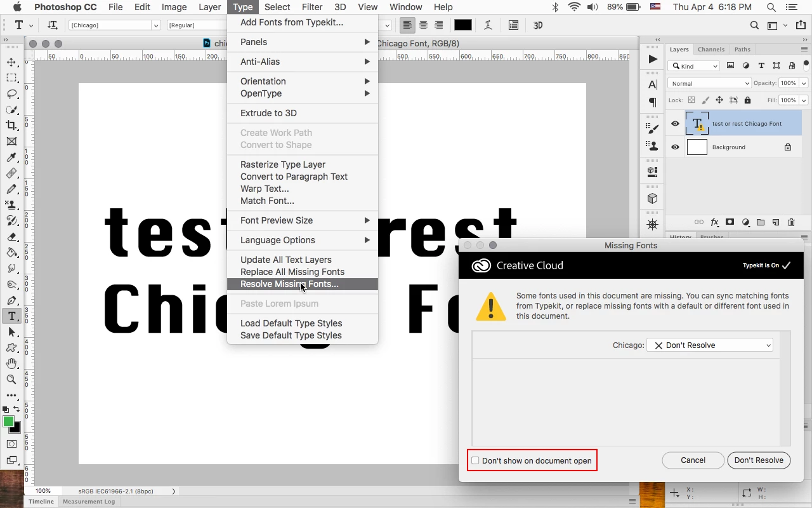The width and height of the screenshot is (812, 508).
Task: Toggle lock image pixels brush
Action: click(x=705, y=100)
